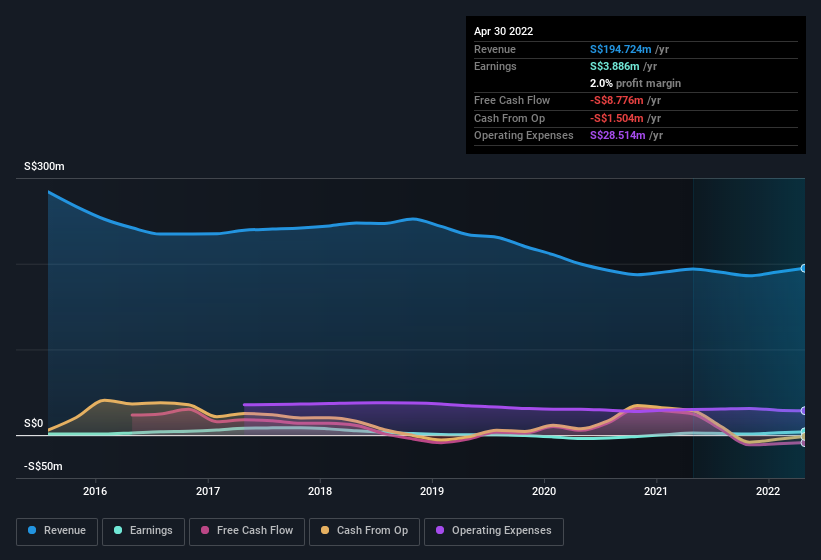Click the 2019 x-axis label
This screenshot has width=821, height=560.
[x=432, y=491]
